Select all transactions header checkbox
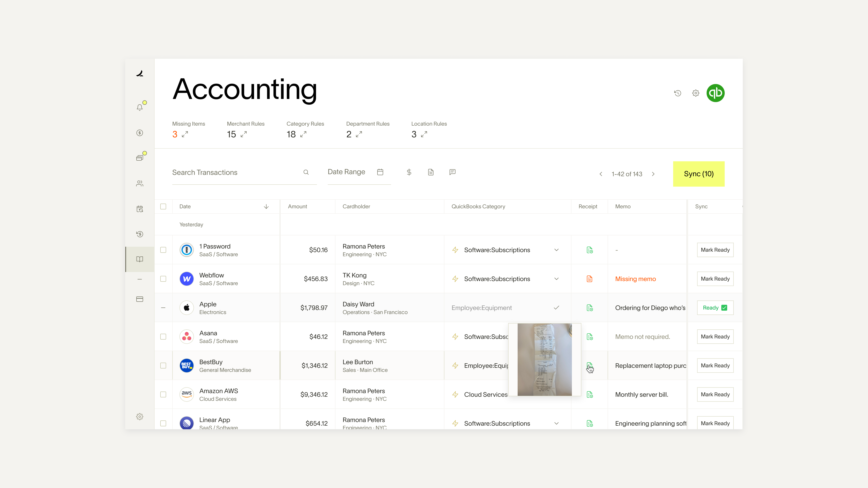The height and width of the screenshot is (488, 868). point(163,206)
